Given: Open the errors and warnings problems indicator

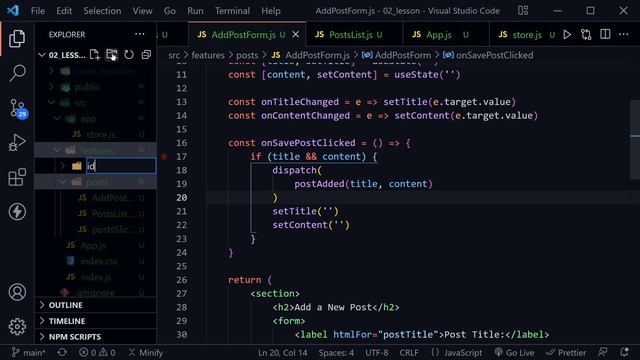Looking at the screenshot, I should (x=97, y=352).
